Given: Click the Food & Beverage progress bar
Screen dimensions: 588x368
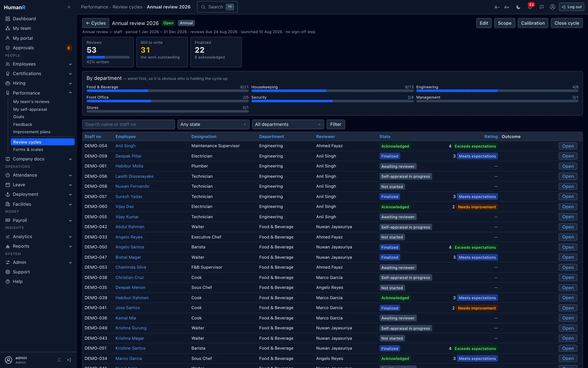Looking at the screenshot, I should (168, 91).
